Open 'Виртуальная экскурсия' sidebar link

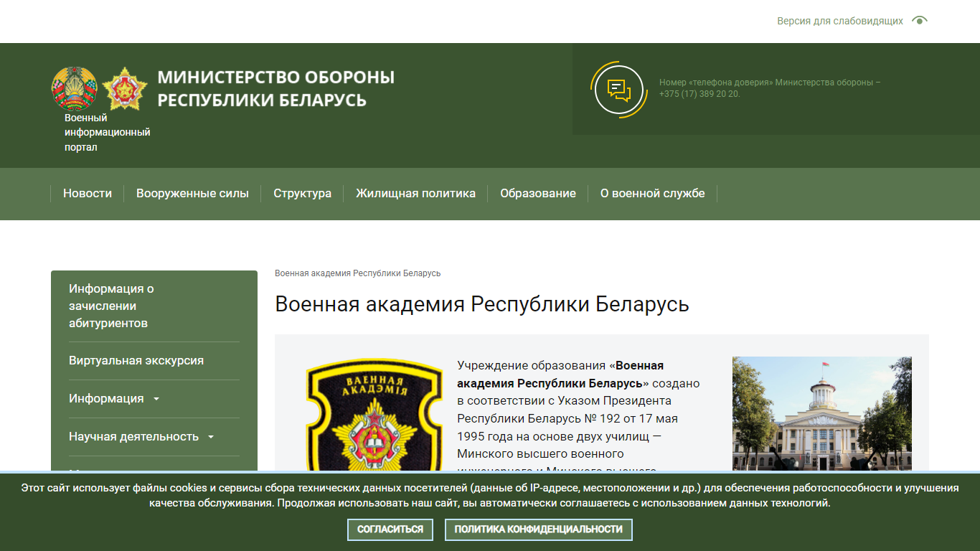coord(136,361)
